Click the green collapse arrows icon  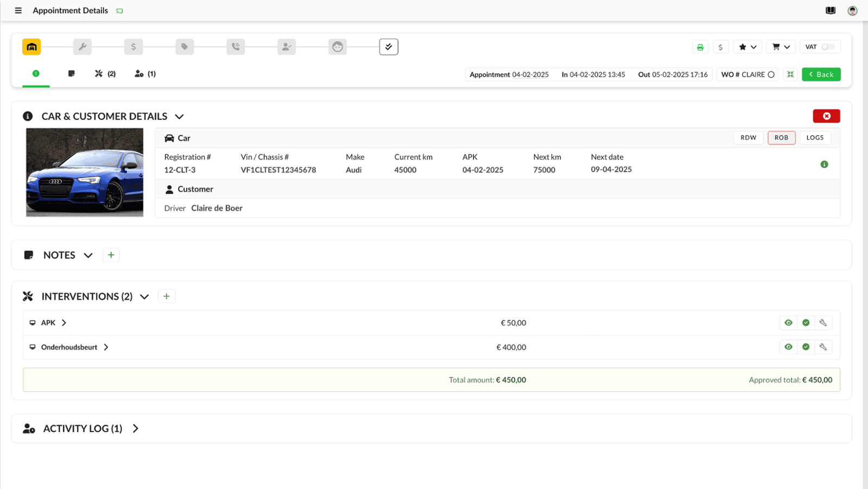[790, 74]
